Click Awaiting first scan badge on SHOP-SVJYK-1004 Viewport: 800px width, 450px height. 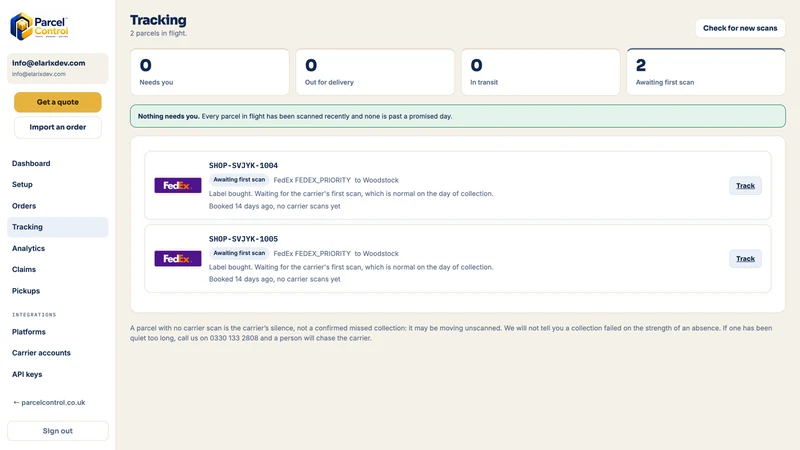(239, 180)
